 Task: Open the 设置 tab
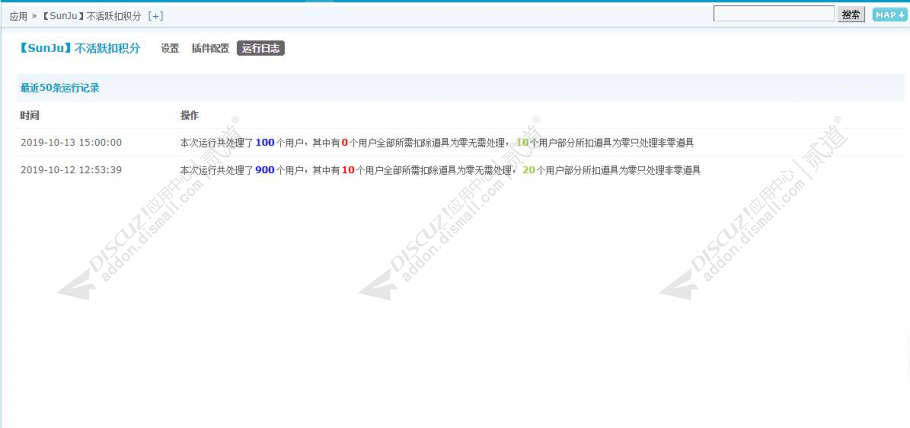(170, 49)
